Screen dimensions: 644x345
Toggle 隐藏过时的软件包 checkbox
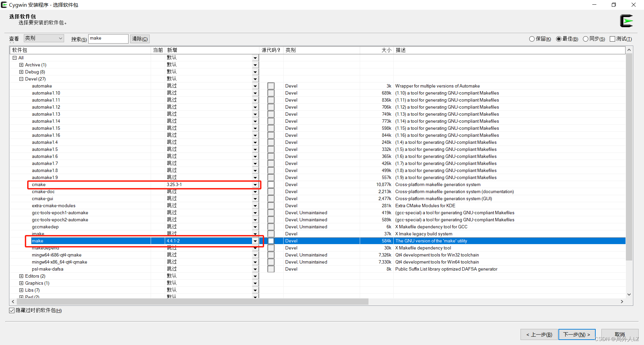pyautogui.click(x=12, y=310)
